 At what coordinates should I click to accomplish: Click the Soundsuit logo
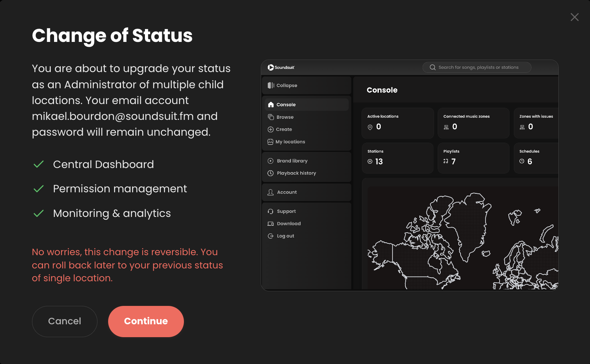[281, 67]
